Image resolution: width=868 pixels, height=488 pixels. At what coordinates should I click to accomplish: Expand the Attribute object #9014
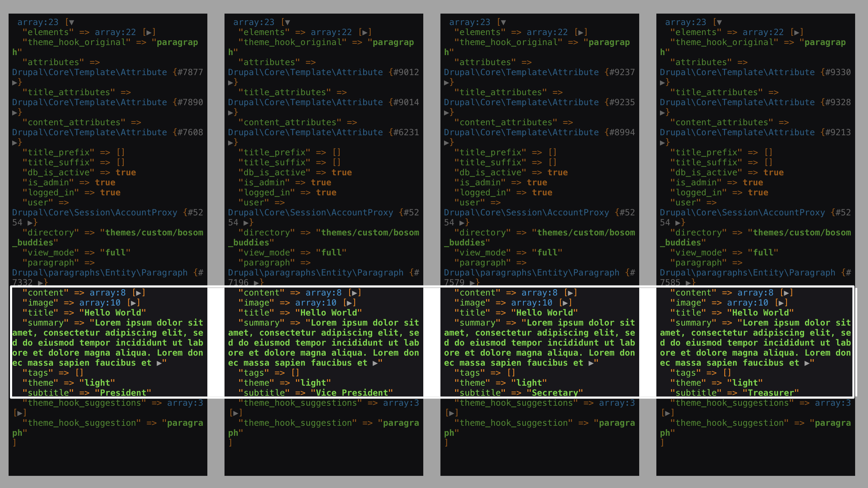[231, 112]
